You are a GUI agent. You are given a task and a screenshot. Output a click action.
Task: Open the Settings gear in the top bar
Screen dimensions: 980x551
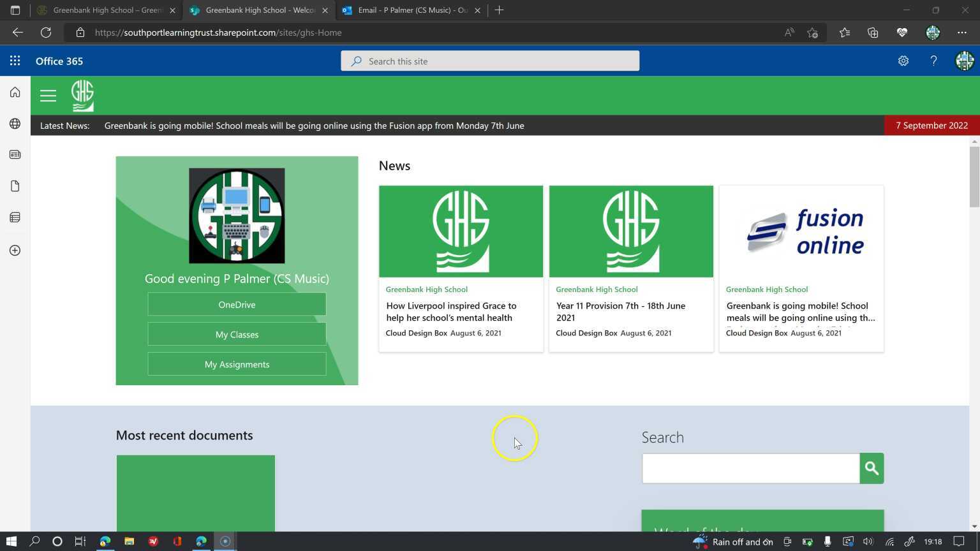(903, 61)
